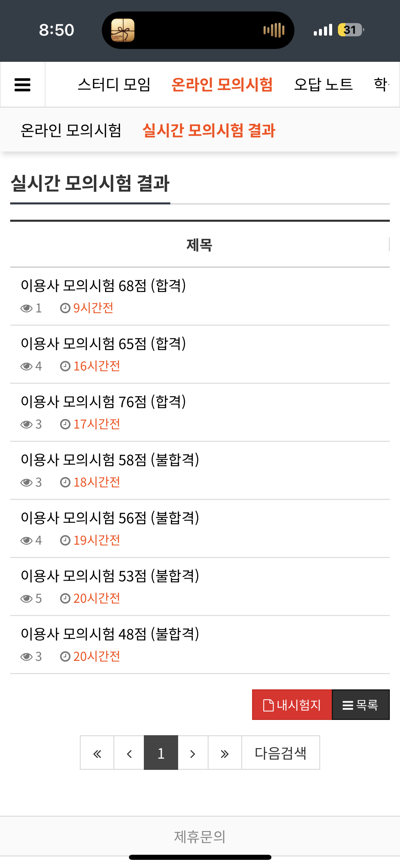Image resolution: width=400 pixels, height=868 pixels.
Task: Tap the eye icon under 68점 post
Action: point(26,308)
